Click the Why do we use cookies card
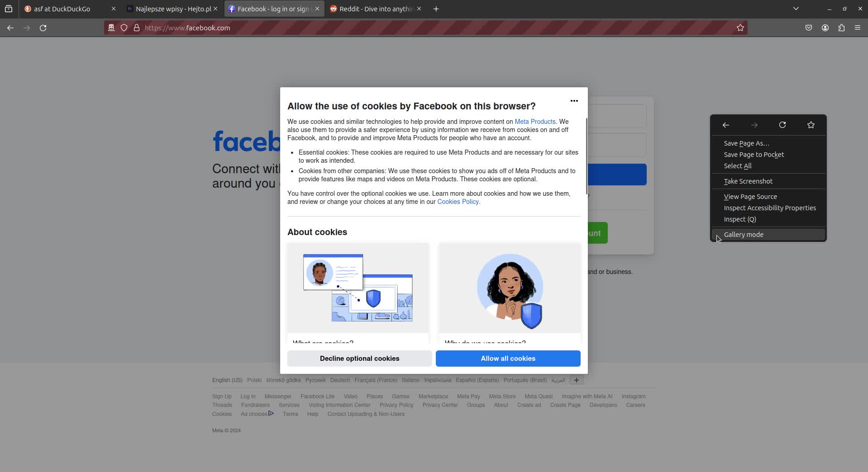This screenshot has height=472, width=868. (510, 293)
